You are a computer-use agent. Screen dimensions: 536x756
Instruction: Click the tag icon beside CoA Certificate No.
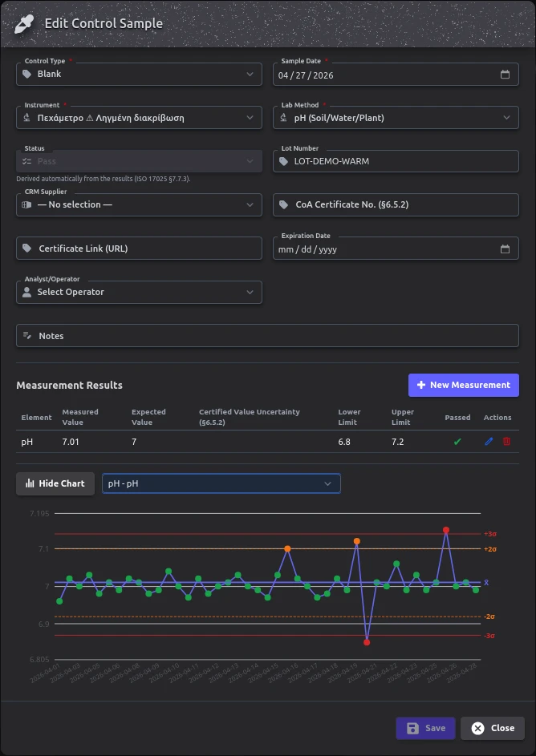[x=284, y=205]
